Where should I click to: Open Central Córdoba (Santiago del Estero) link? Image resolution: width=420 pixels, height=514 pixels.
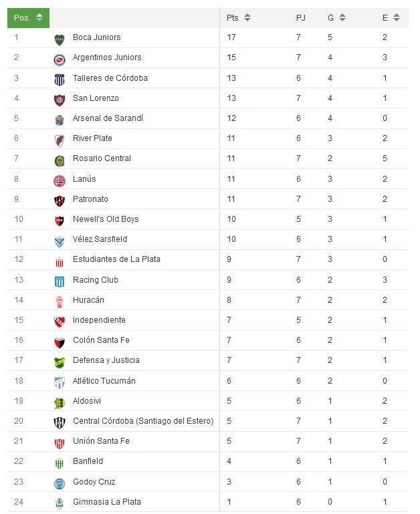point(143,420)
